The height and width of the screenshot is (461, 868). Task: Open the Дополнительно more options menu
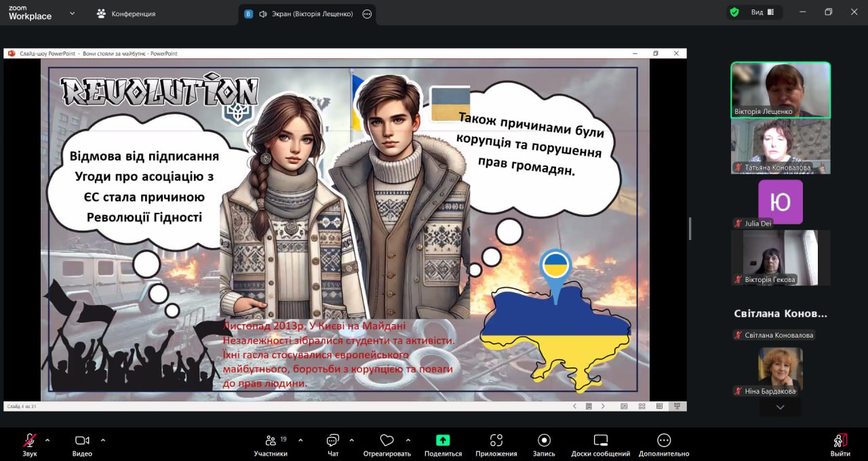pyautogui.click(x=663, y=441)
